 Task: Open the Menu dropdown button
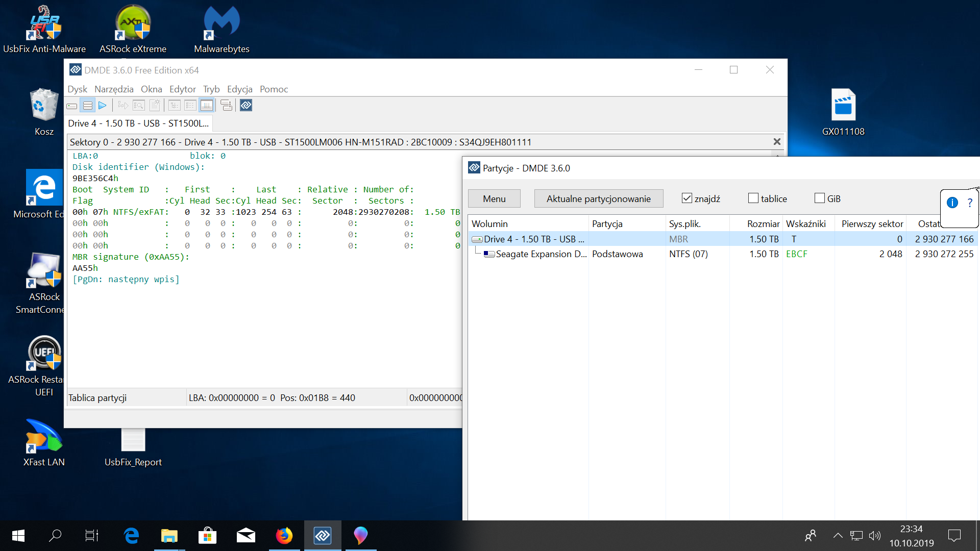click(x=494, y=198)
